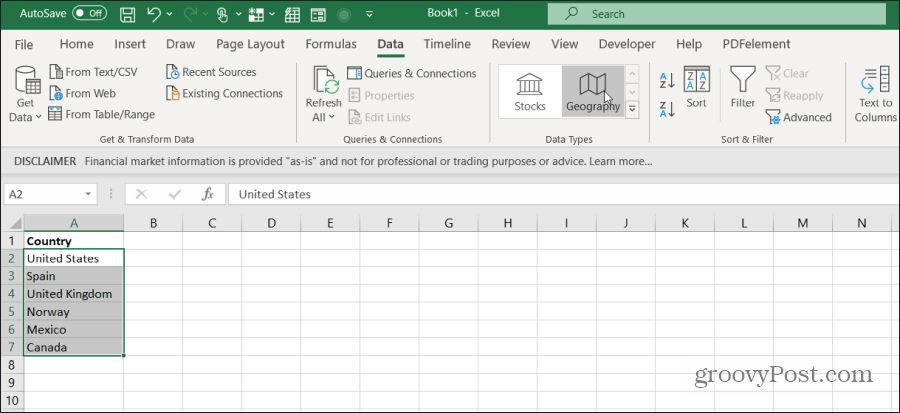Screen dimensions: 900x413
Task: Sort ascending A to Z
Action: tap(667, 80)
